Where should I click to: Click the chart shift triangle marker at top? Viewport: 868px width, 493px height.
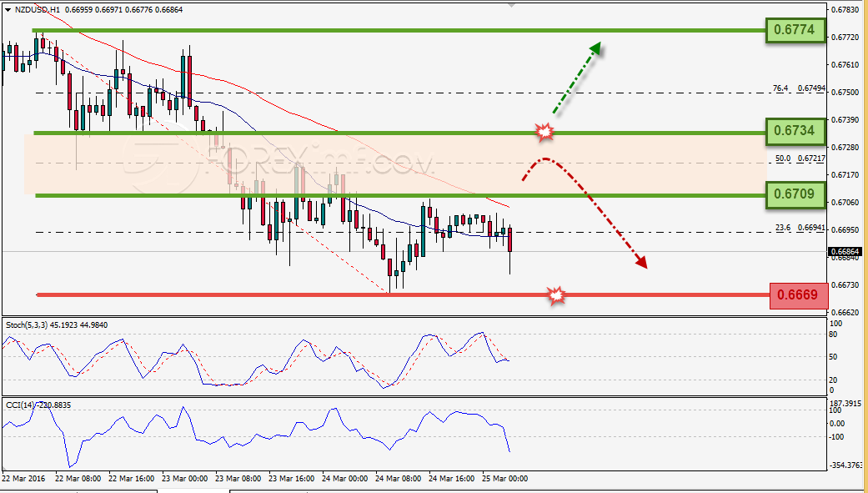[x=511, y=5]
